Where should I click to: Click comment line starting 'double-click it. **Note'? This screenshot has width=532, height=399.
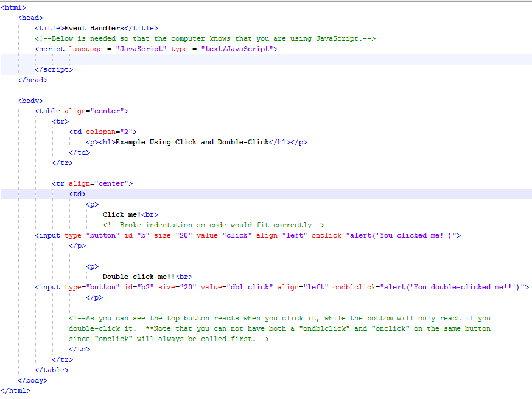point(279,329)
